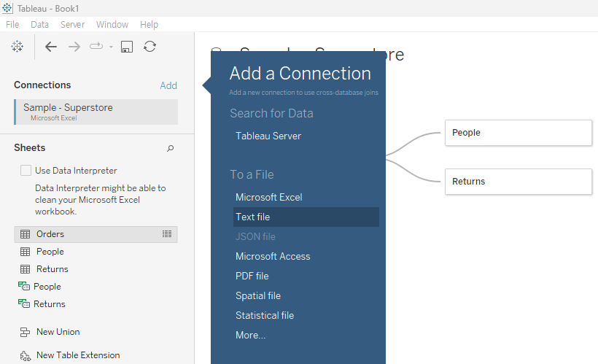Click the Add link next to Connections
This screenshot has height=364, width=598.
168,85
